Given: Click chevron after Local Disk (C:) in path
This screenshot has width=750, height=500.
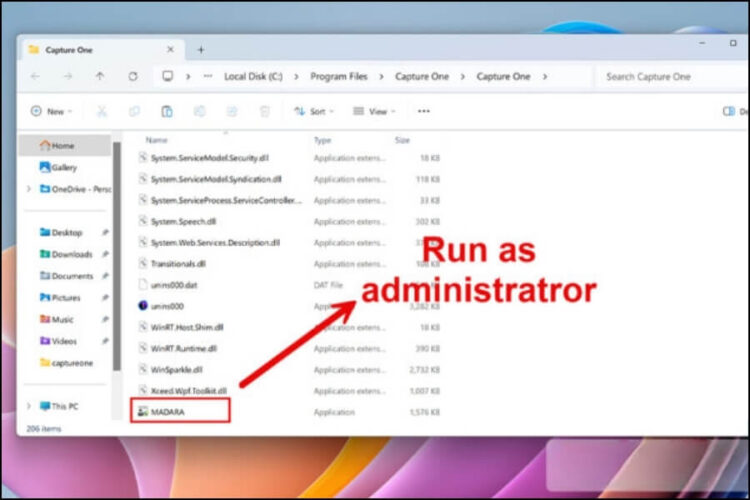Looking at the screenshot, I should (x=297, y=77).
